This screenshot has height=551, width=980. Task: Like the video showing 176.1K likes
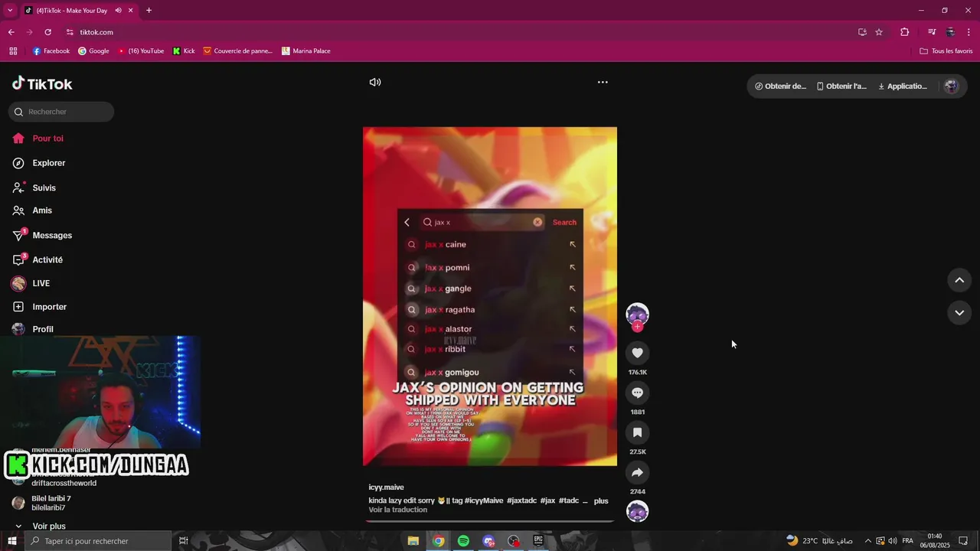(x=637, y=353)
